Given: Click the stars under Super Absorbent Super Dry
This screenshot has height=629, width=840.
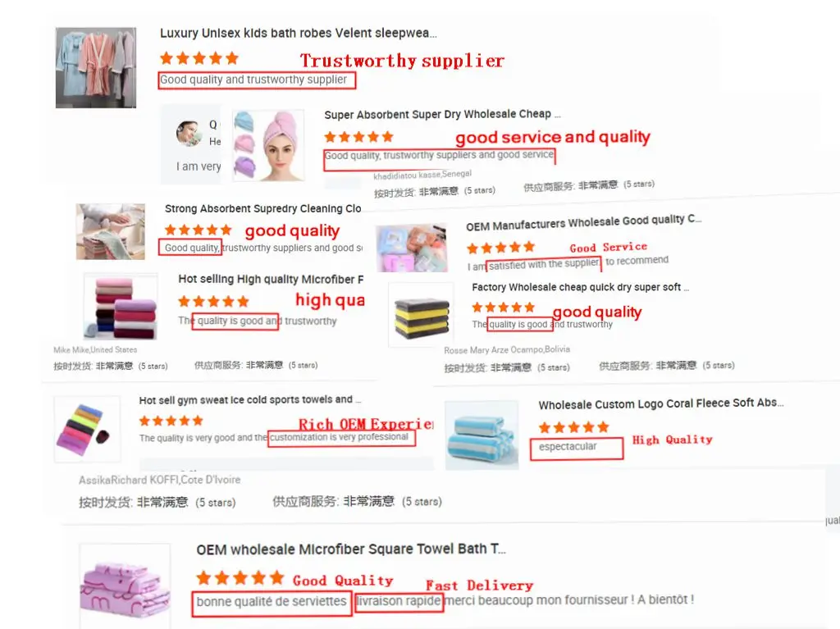Looking at the screenshot, I should coord(359,137).
